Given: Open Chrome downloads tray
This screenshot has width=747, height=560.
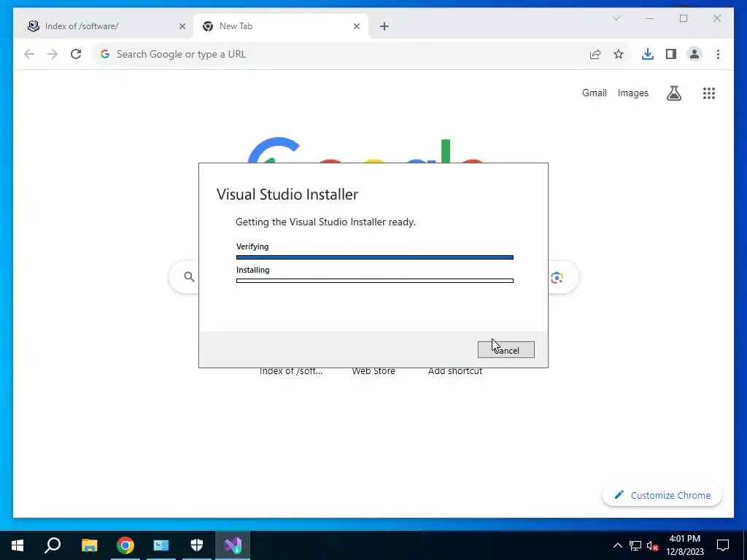Looking at the screenshot, I should pyautogui.click(x=648, y=54).
